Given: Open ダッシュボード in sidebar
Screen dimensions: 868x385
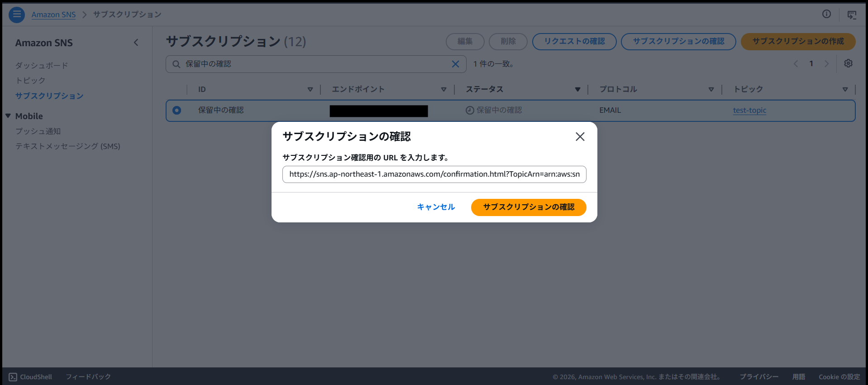Looking at the screenshot, I should [x=42, y=65].
